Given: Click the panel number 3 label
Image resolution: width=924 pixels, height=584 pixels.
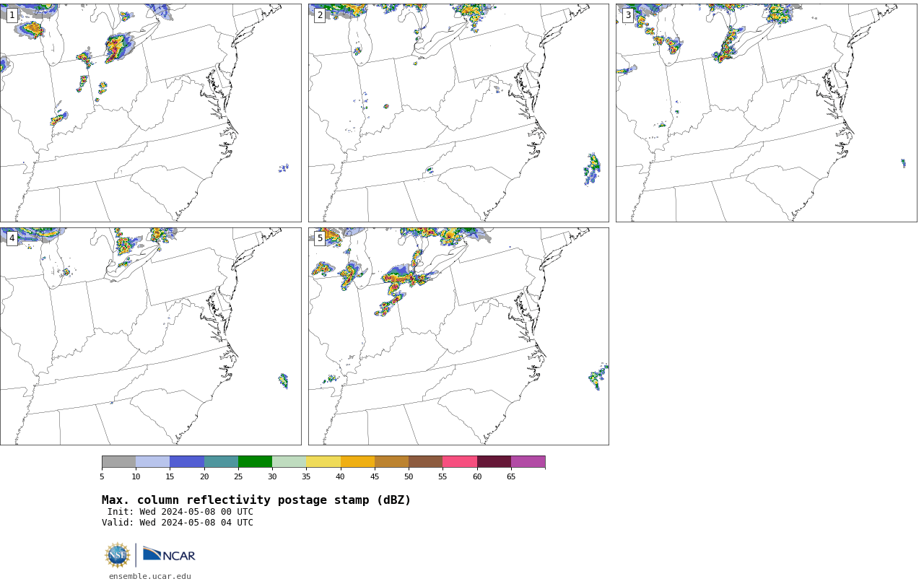Looking at the screenshot, I should 628,15.
